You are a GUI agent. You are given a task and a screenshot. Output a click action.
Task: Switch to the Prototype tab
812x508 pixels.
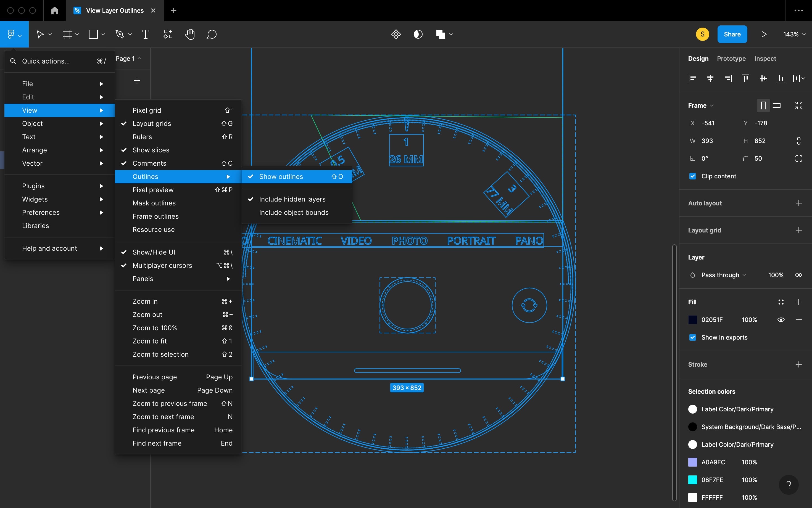731,59
